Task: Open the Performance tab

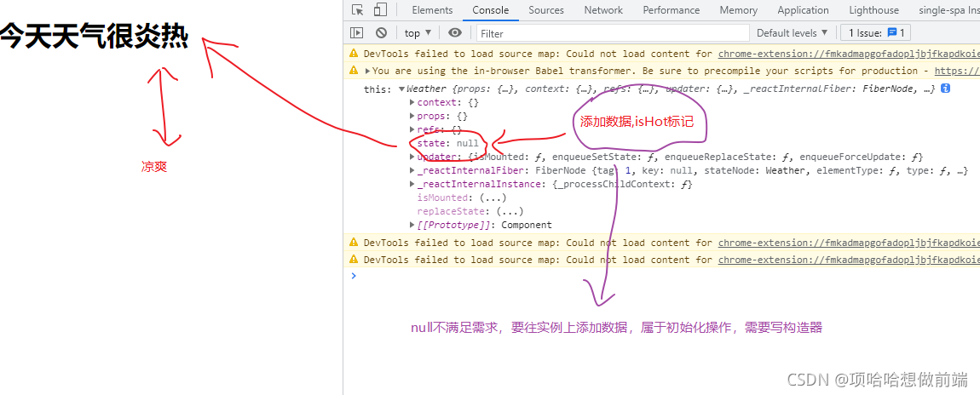Action: point(672,10)
